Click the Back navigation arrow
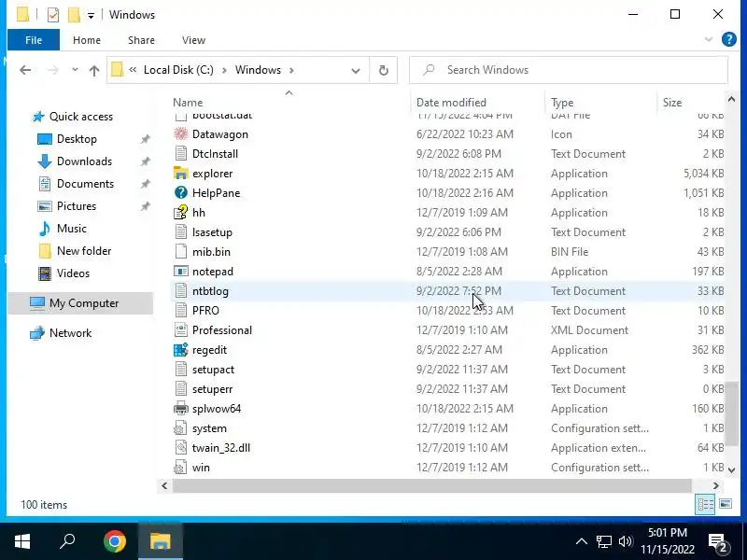The height and width of the screenshot is (560, 747). point(25,71)
